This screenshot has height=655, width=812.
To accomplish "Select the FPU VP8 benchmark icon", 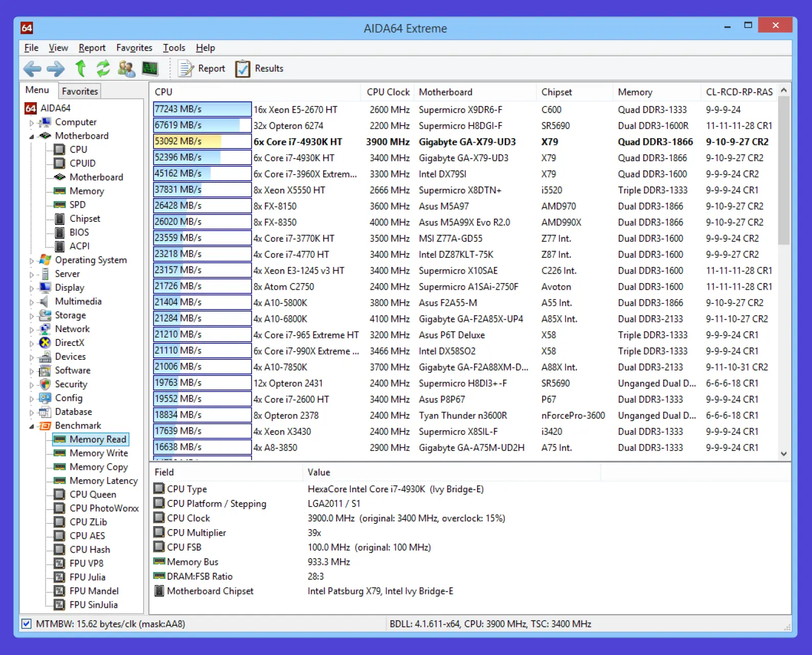I will [x=60, y=563].
